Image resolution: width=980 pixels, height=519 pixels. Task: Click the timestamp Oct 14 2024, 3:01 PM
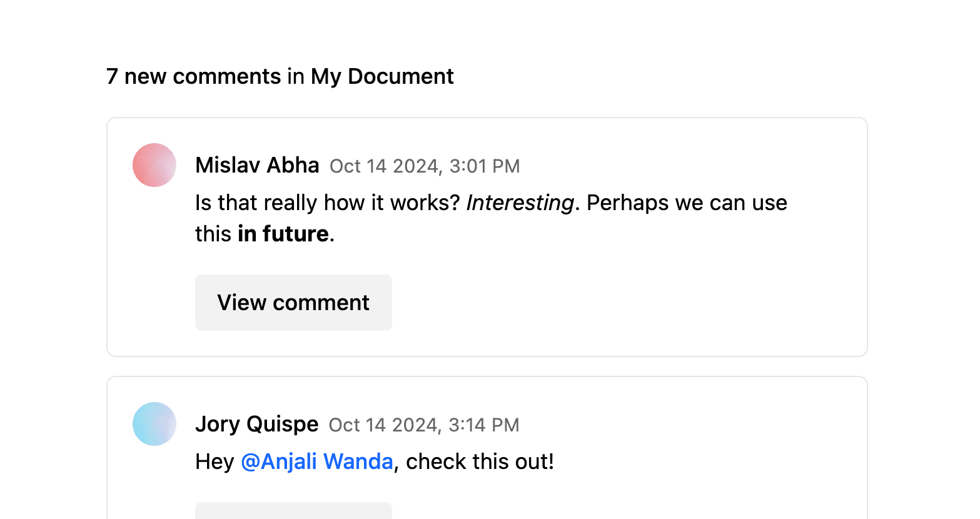pos(424,166)
